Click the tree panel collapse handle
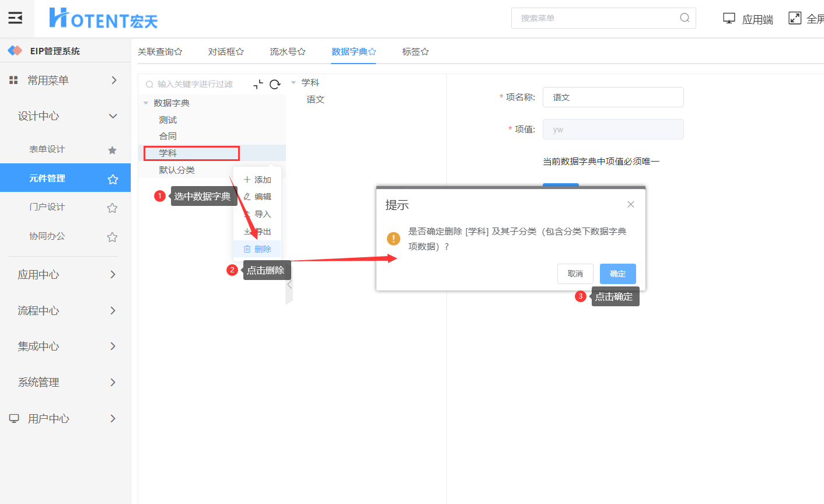824x504 pixels. pyautogui.click(x=289, y=285)
